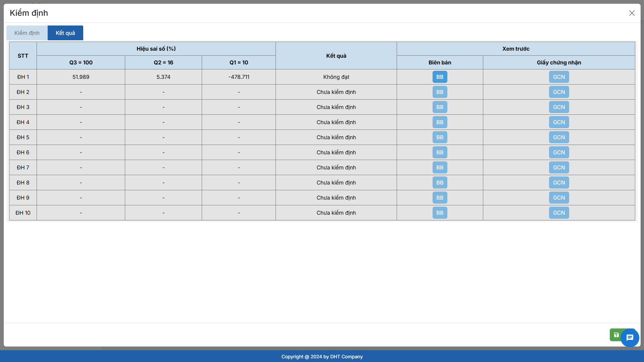Close the Kiểm định dialog

(632, 13)
